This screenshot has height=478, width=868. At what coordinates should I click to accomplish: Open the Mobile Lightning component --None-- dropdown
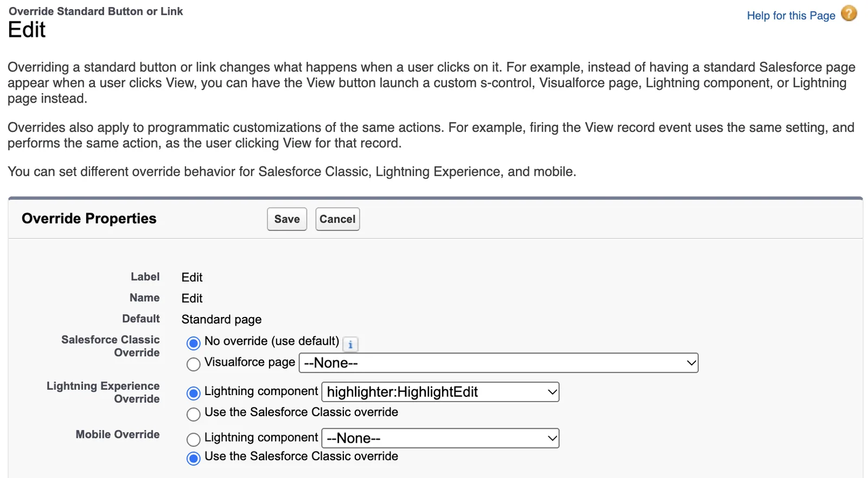[441, 438]
